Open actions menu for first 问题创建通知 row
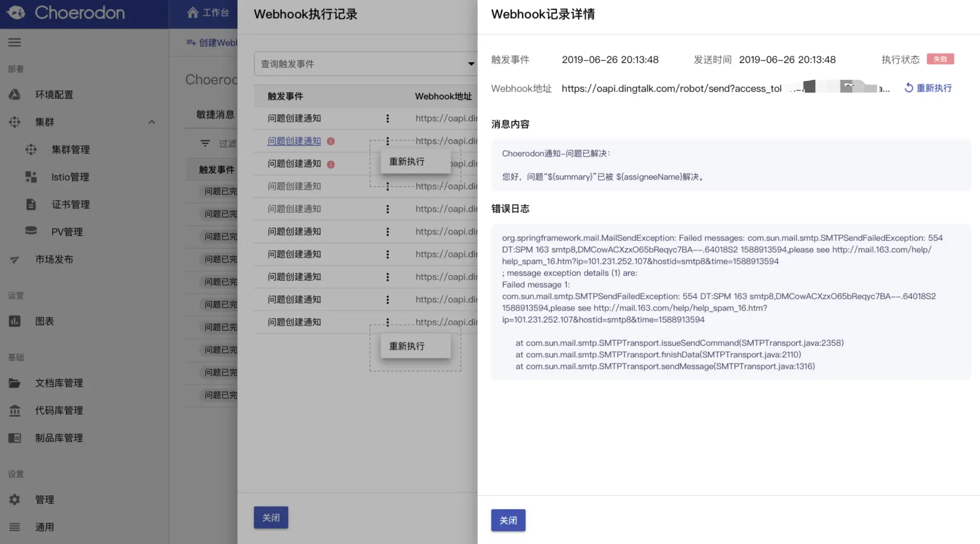 point(387,118)
